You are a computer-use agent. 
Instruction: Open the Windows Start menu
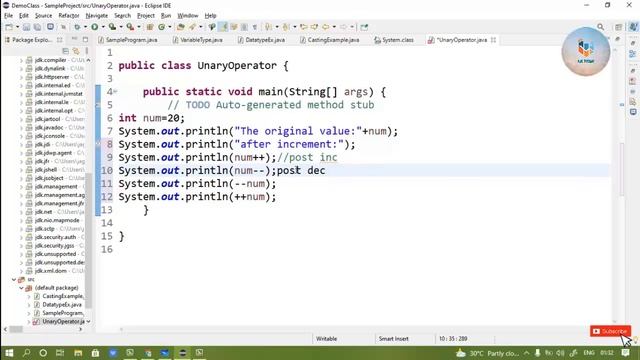(x=9, y=353)
